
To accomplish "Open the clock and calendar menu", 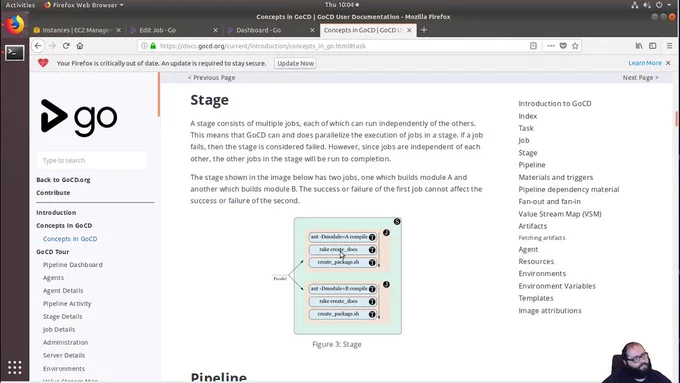I will click(x=342, y=5).
